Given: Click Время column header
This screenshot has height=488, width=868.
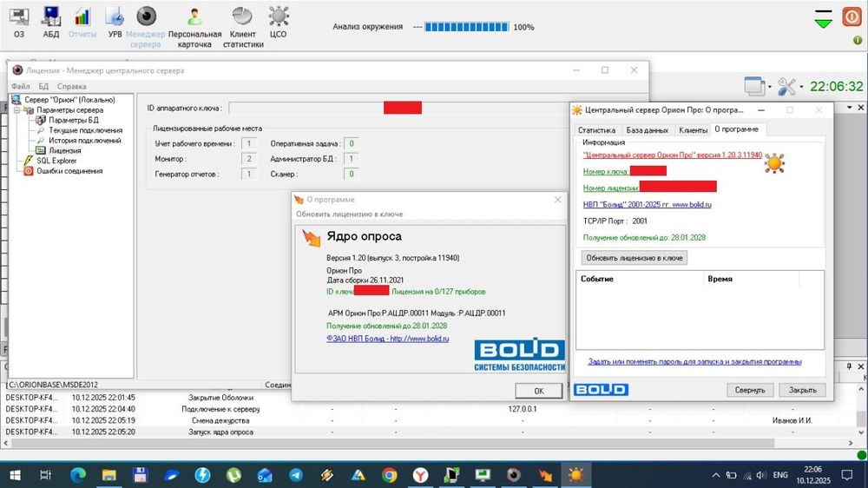Looking at the screenshot, I should point(751,280).
